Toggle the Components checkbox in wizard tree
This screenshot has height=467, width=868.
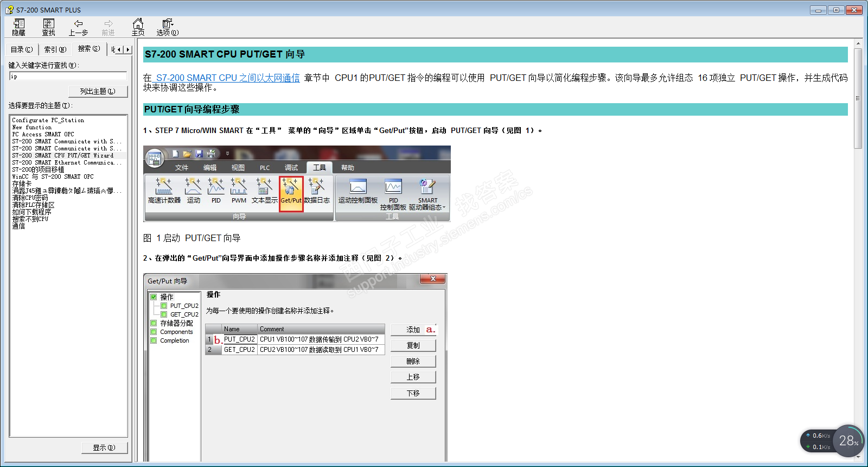[154, 332]
